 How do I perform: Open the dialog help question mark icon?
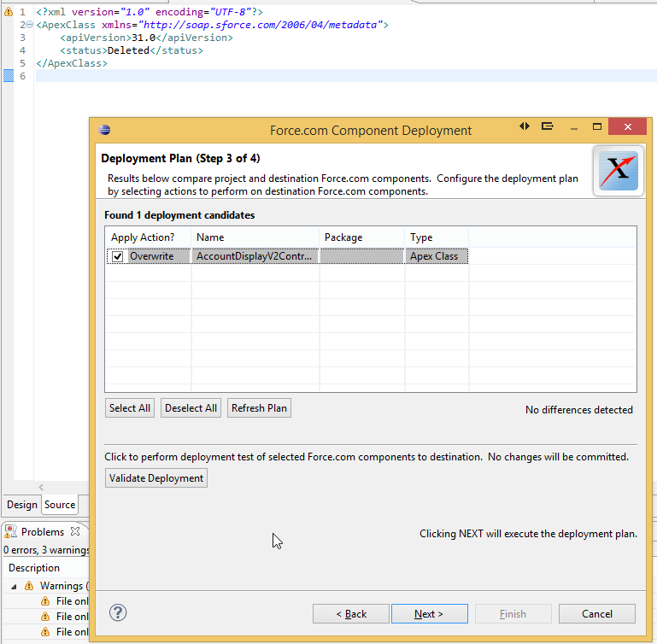[118, 613]
